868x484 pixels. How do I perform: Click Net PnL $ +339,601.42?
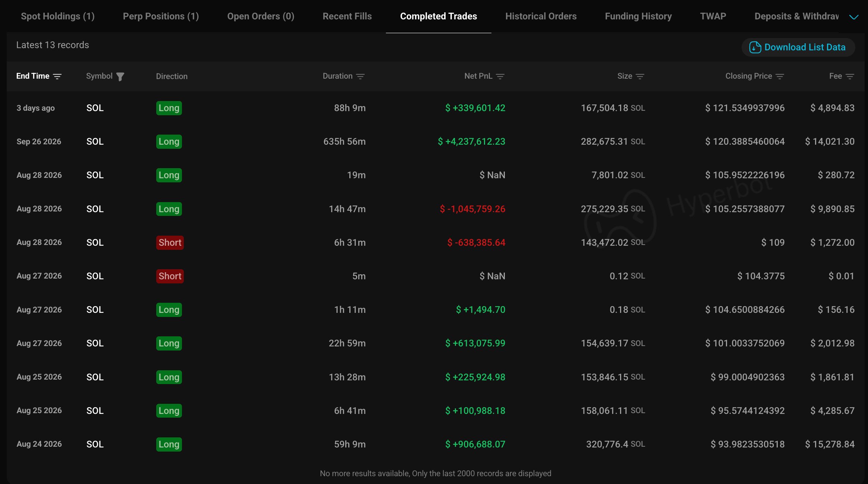coord(475,108)
